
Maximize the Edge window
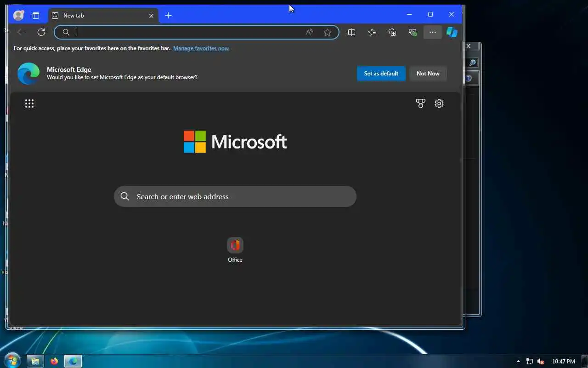(430, 14)
